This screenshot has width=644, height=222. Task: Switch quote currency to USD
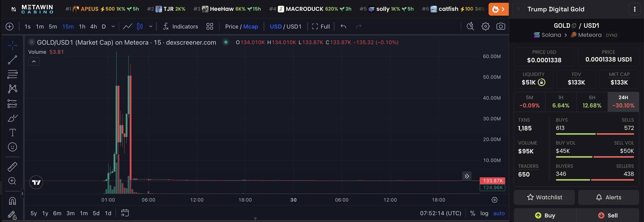pos(276,26)
